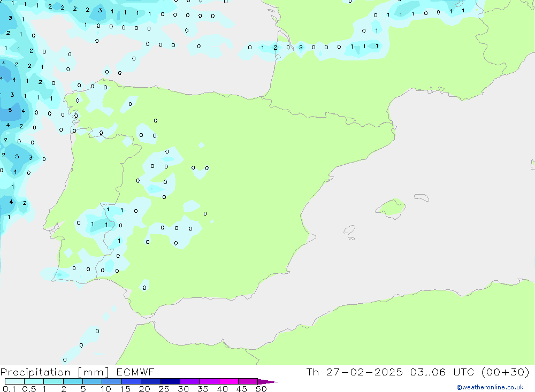535x392 pixels.
Task: Click the 'Precipitation [mm]' title text
Action: tap(55, 372)
